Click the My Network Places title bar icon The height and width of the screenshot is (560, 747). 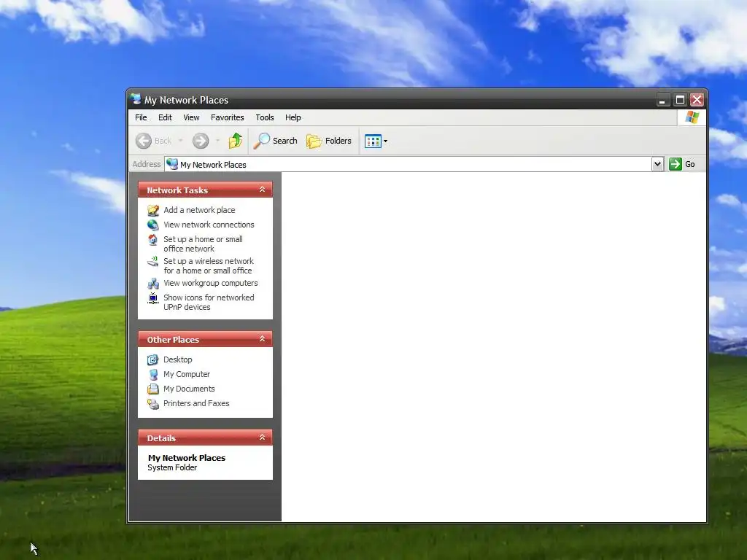coord(136,99)
